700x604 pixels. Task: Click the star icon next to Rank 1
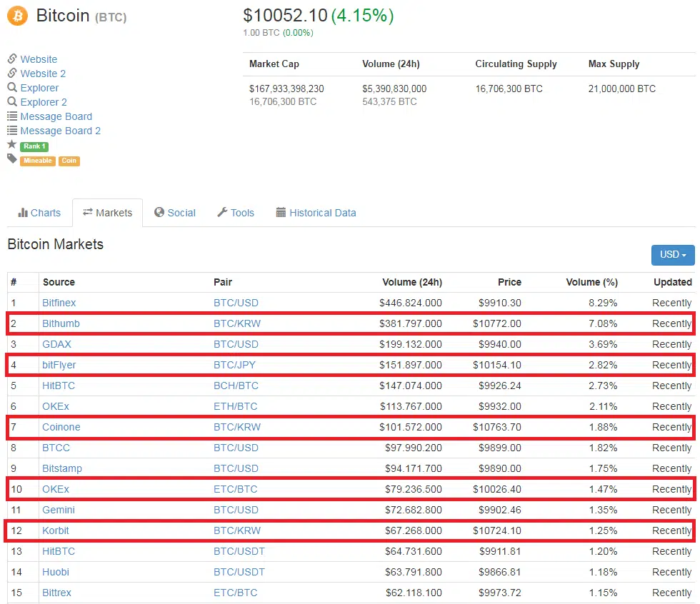12,144
